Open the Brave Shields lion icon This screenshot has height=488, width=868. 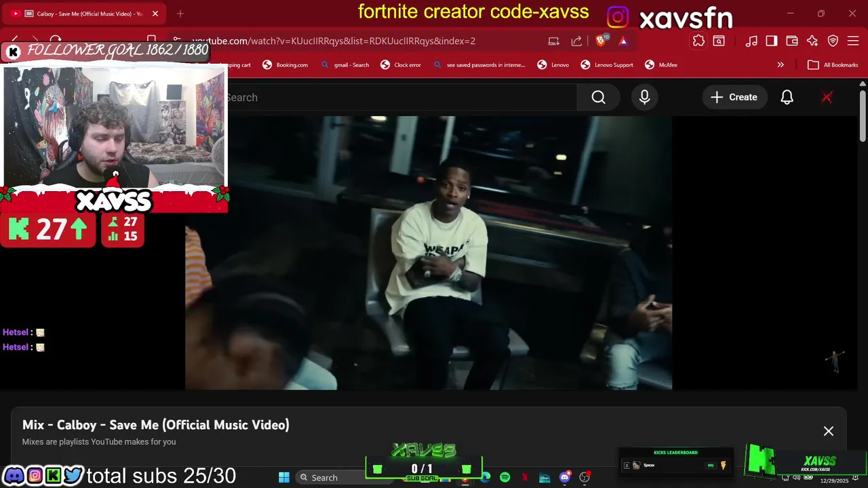point(601,41)
